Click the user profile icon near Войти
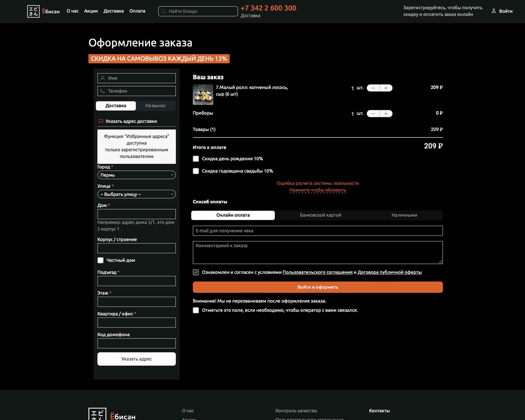The height and width of the screenshot is (420, 525). (x=493, y=11)
